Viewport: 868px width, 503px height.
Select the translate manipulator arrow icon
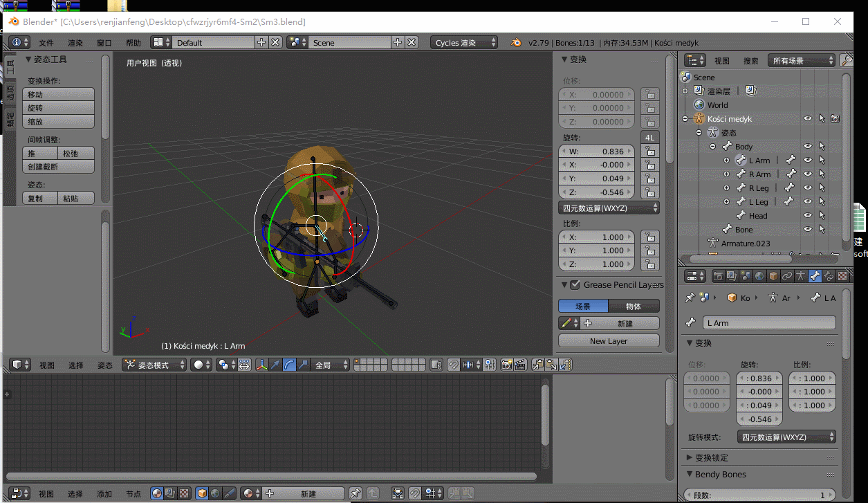[276, 365]
